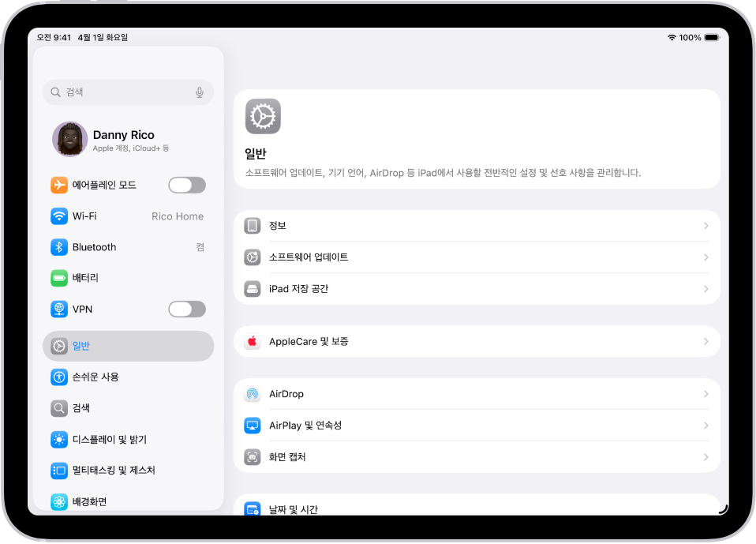The width and height of the screenshot is (756, 544).
Task: Click inside the 검색 search field
Action: [118, 92]
